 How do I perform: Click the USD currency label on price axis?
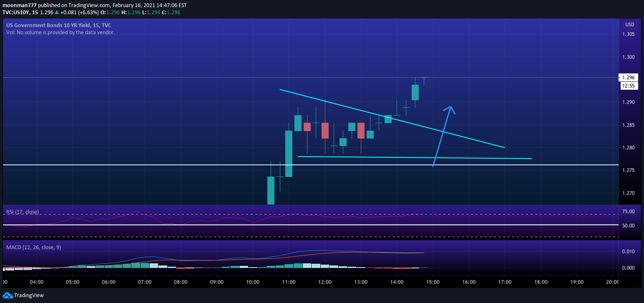[x=629, y=25]
